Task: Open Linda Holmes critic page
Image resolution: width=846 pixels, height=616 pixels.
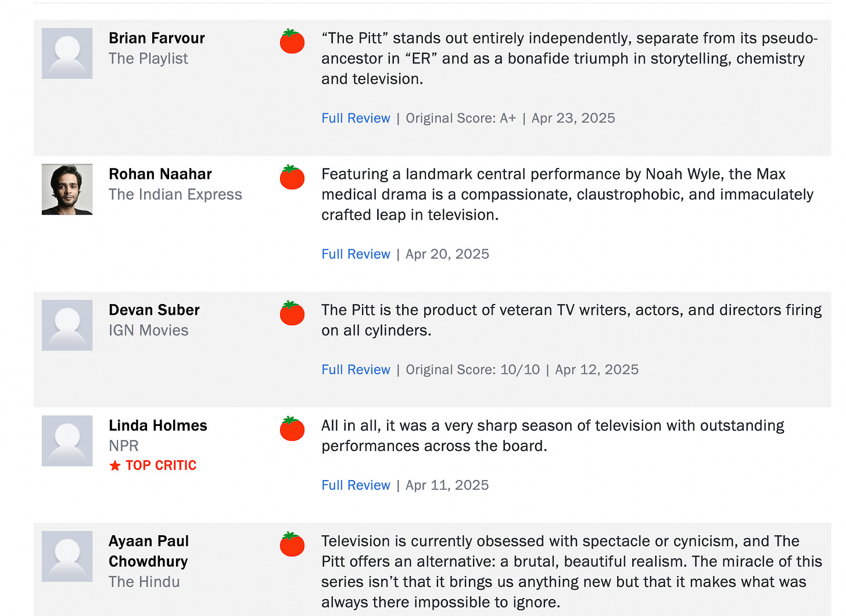Action: pyautogui.click(x=158, y=425)
